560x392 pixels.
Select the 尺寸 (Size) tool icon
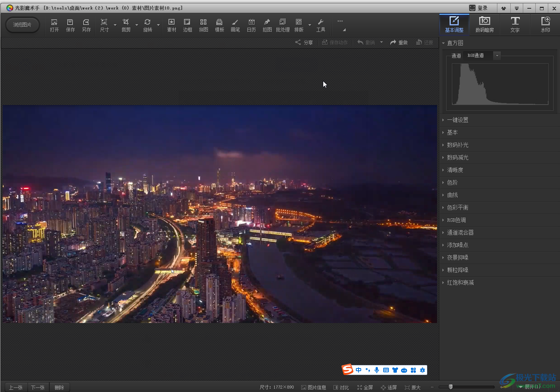(104, 25)
